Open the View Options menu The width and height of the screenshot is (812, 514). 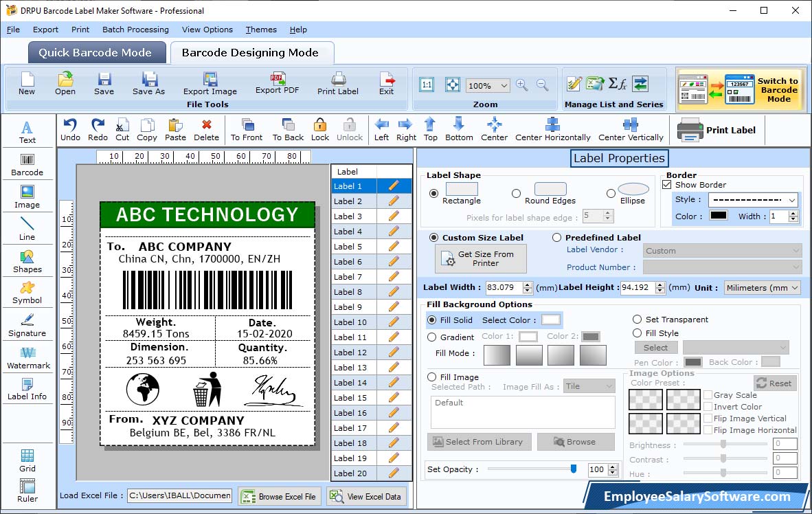207,30
